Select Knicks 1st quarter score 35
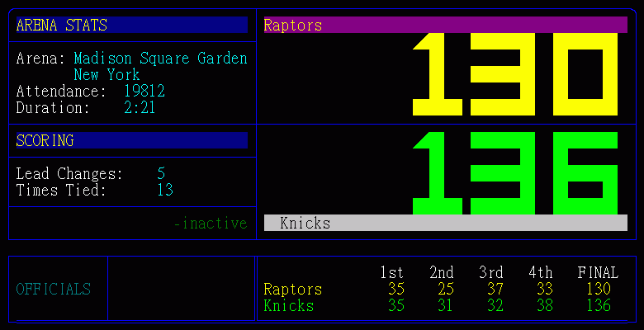 (396, 306)
